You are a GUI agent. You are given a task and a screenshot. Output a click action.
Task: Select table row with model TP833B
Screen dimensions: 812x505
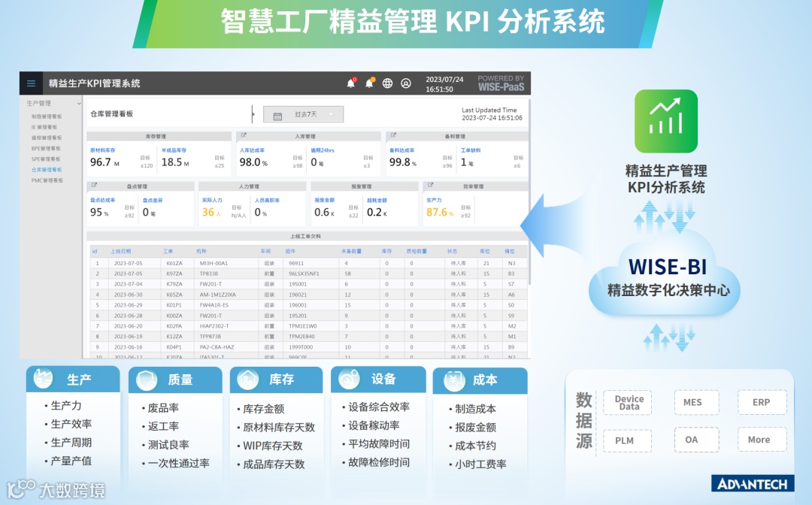309,274
